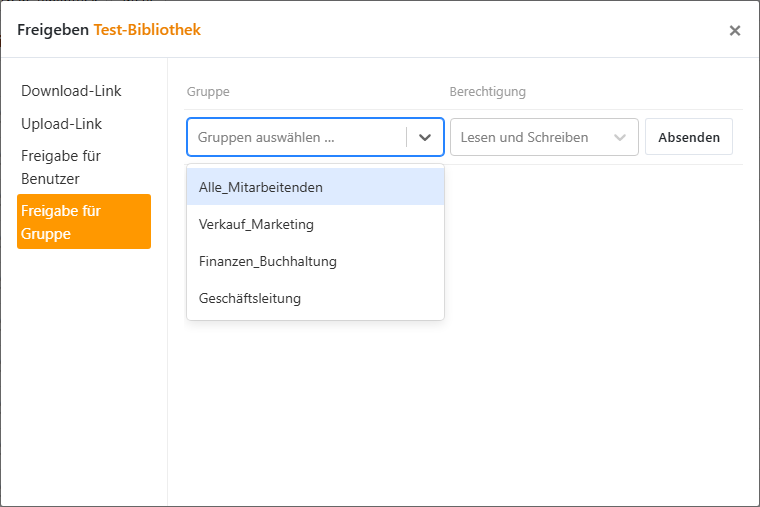
Task: Click the Gruppe column header
Action: tap(208, 92)
